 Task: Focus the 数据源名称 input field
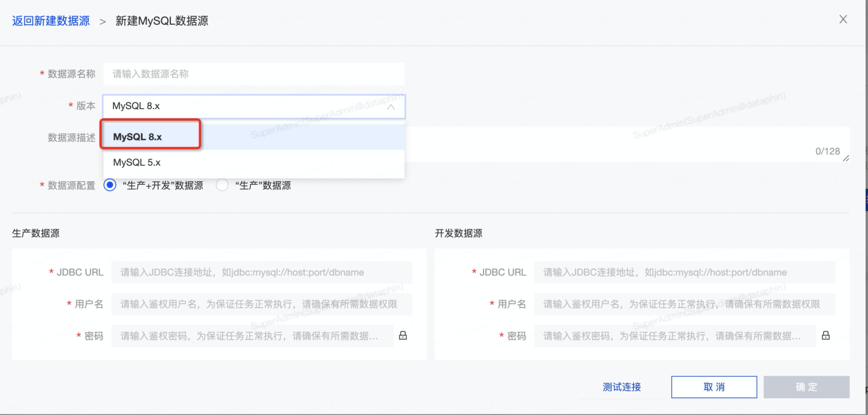coord(254,74)
